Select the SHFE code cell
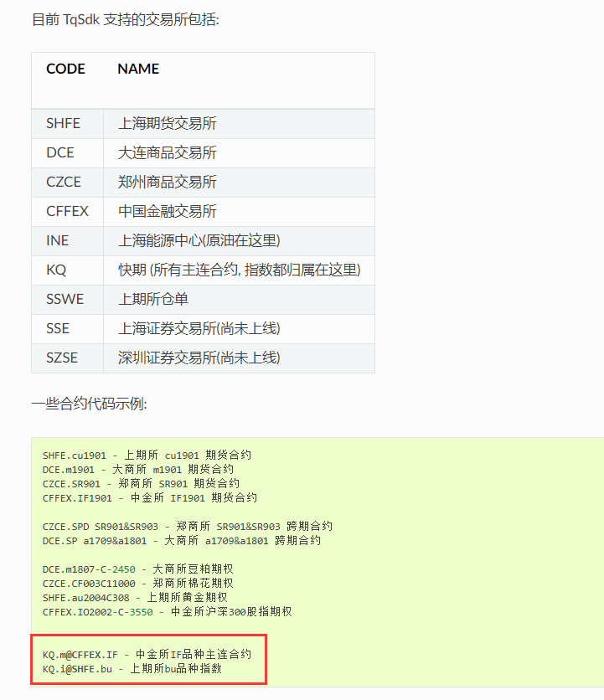This screenshot has height=700, width=604. (x=68, y=124)
